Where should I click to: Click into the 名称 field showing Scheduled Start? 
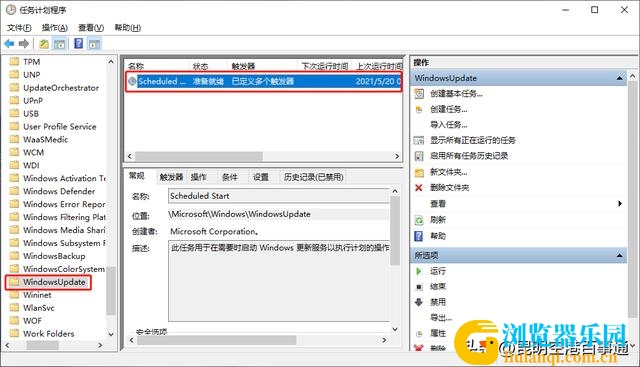pos(279,196)
